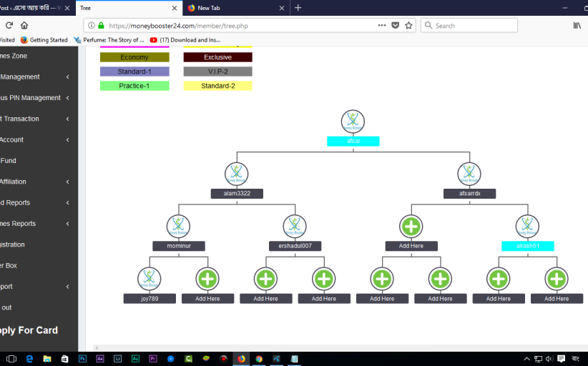Bookmark this page with the star icon
Viewport: 588px width, 366px height.
408,25
